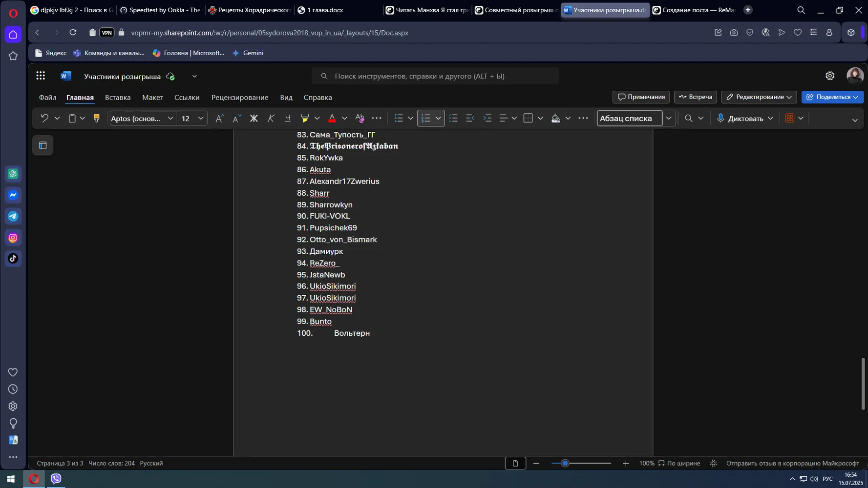Click the Undo icon in the ribbon
Viewport: 868px width, 488px height.
coord(44,118)
